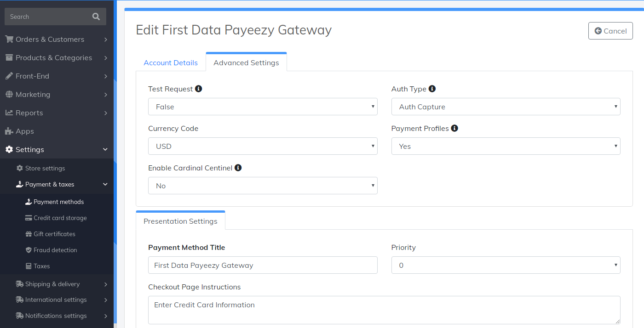Click the Products & Categories box icon

(x=9, y=57)
